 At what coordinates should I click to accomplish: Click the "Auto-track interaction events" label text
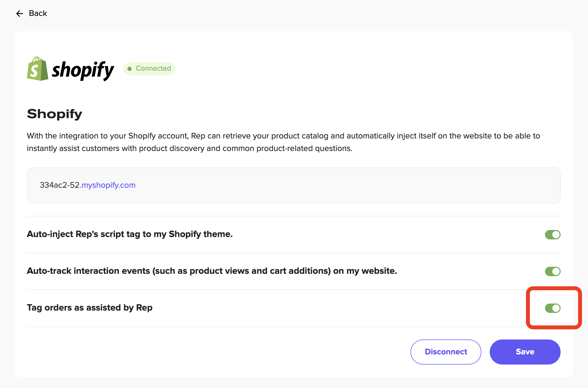click(212, 271)
